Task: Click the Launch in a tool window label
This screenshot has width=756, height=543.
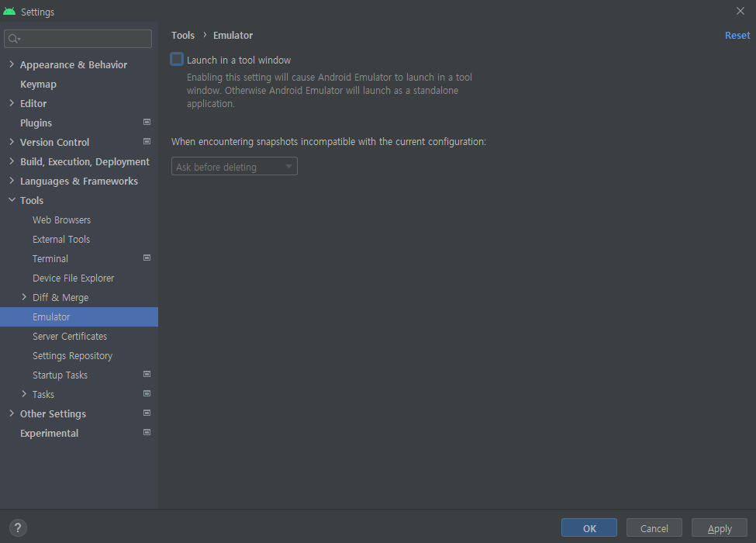Action: 239,61
